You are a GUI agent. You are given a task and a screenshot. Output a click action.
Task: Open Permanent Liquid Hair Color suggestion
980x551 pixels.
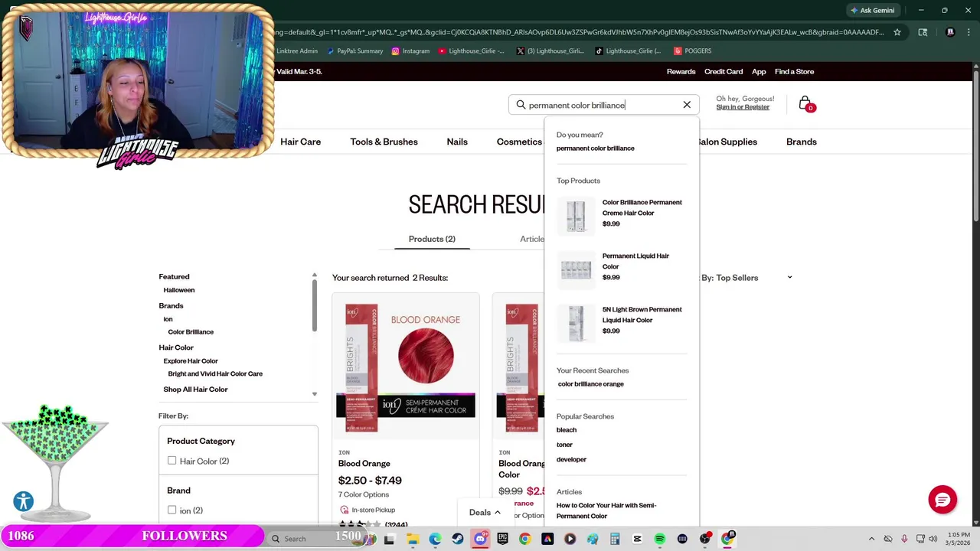[x=635, y=261]
